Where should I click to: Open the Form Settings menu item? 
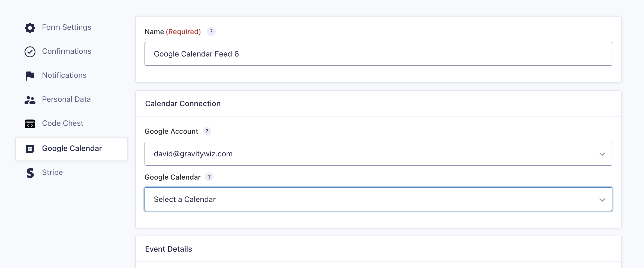coord(67,27)
